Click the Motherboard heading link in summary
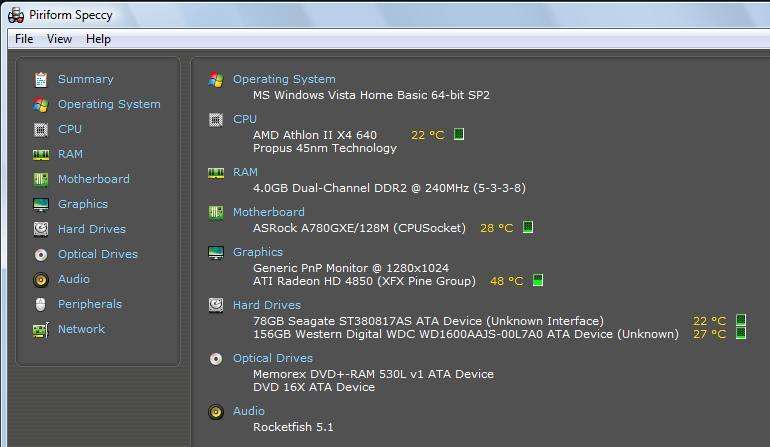770x447 pixels. click(269, 212)
